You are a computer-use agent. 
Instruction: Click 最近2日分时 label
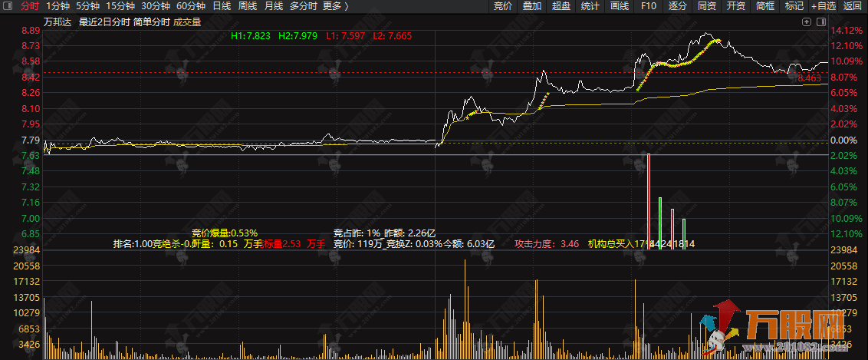[x=104, y=23]
